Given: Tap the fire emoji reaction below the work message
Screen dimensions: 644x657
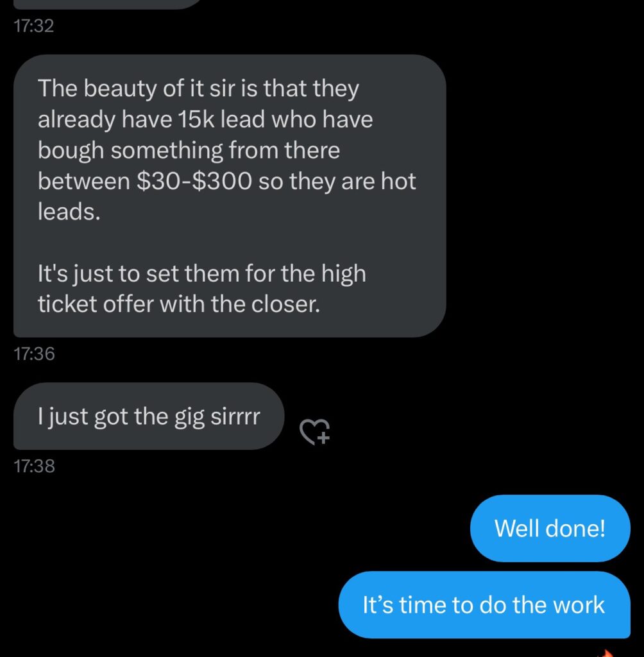Looking at the screenshot, I should point(606,653).
